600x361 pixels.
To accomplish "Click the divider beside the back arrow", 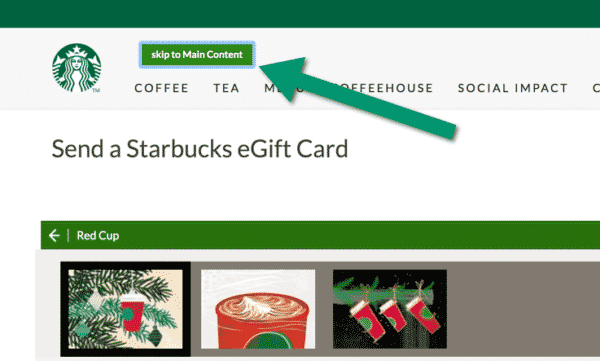I will [68, 235].
